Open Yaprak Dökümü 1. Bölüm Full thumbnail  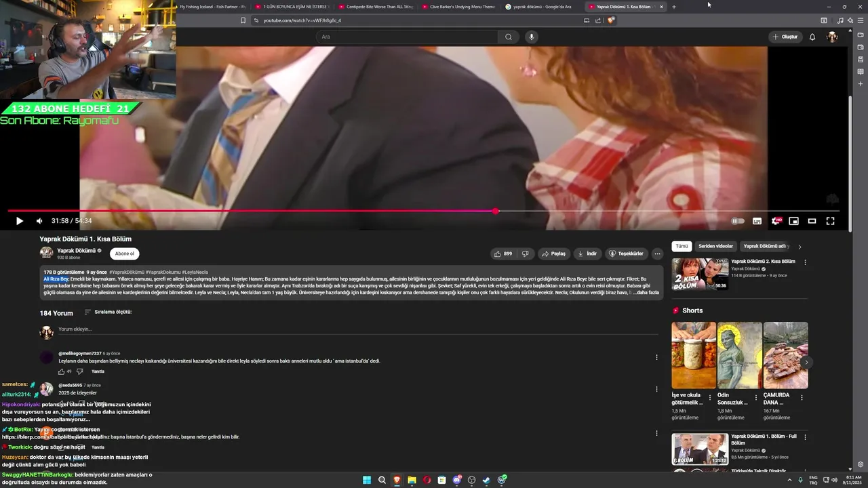pyautogui.click(x=700, y=449)
